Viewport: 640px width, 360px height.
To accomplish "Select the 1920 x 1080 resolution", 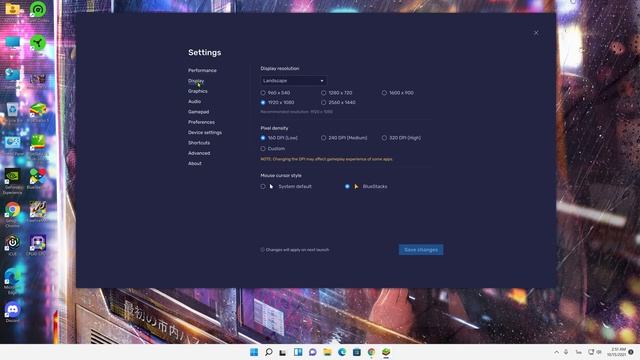I will tap(277, 102).
